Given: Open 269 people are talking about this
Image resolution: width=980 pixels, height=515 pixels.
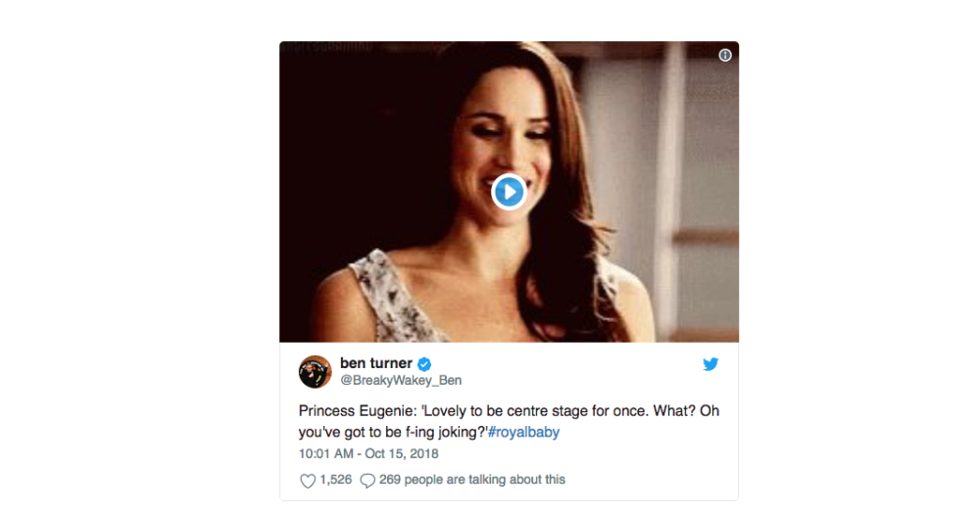Looking at the screenshot, I should (x=472, y=480).
